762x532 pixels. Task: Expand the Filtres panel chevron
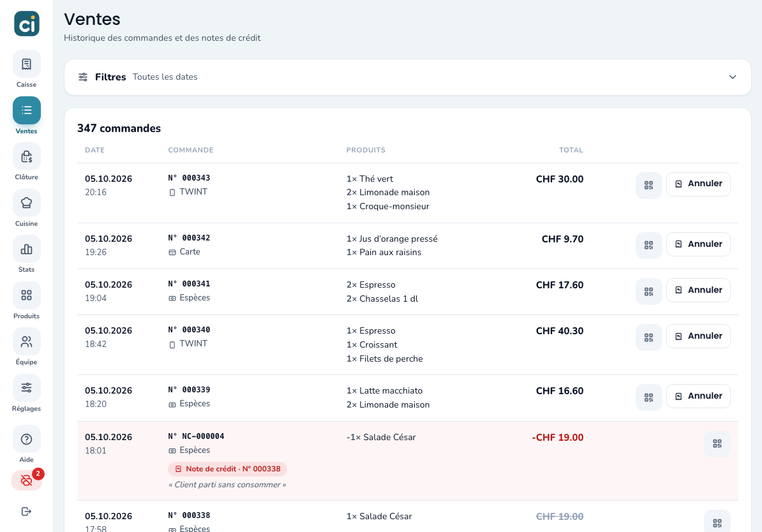pyautogui.click(x=733, y=77)
